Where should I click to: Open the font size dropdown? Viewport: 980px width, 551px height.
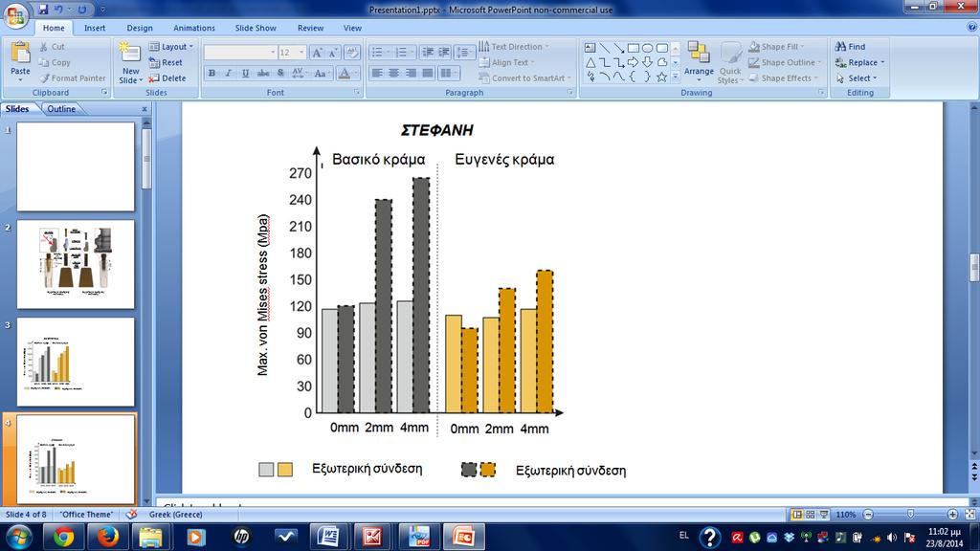(x=301, y=53)
